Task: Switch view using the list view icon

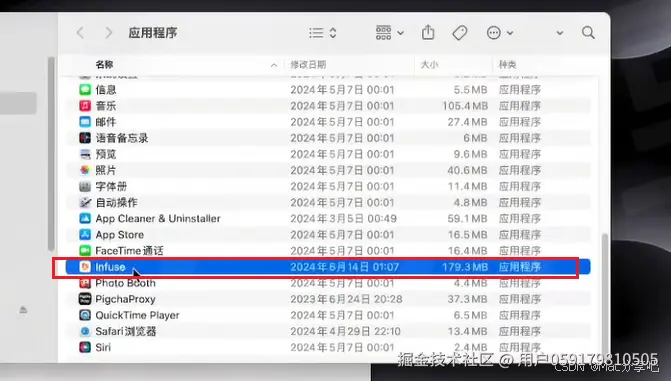Action: pos(316,33)
